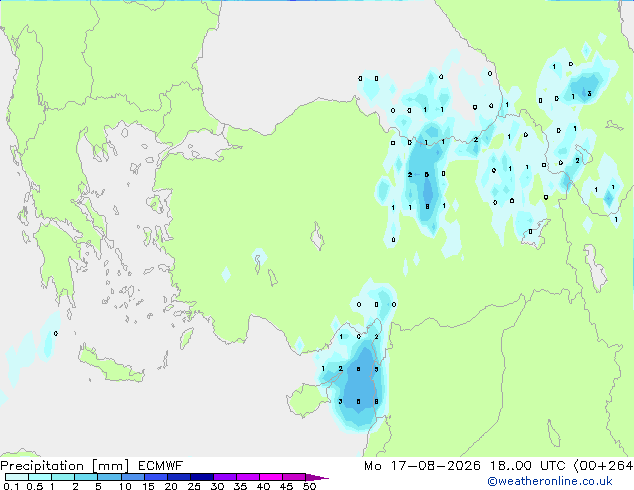Click the legend label '40'
This screenshot has height=490, width=634.
263,486
